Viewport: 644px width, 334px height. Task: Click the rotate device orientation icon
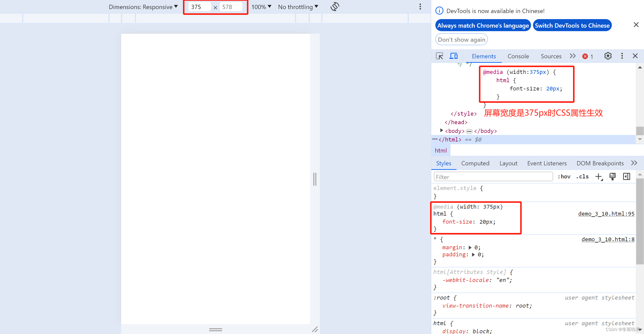[335, 7]
